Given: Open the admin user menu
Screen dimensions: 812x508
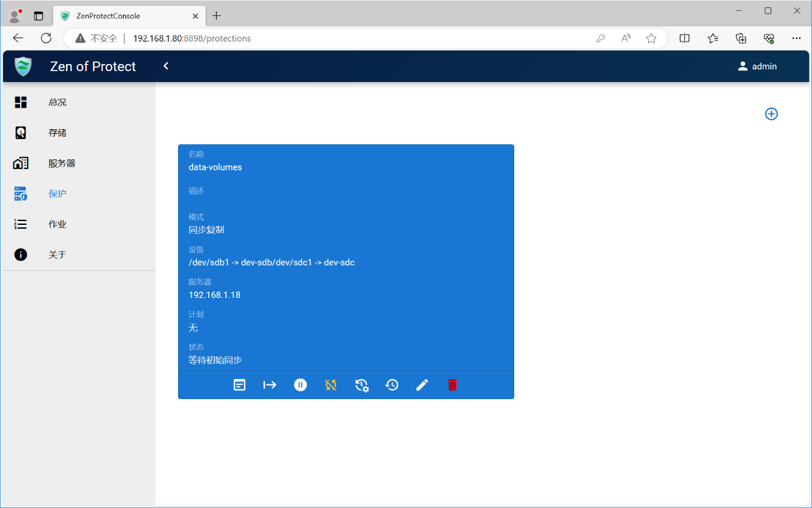Looking at the screenshot, I should [x=757, y=66].
